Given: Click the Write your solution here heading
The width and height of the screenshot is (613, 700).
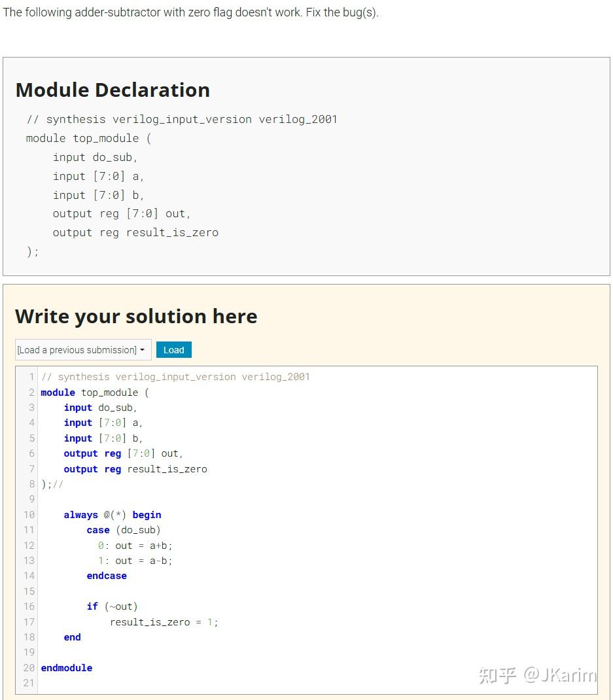Looking at the screenshot, I should point(136,316).
